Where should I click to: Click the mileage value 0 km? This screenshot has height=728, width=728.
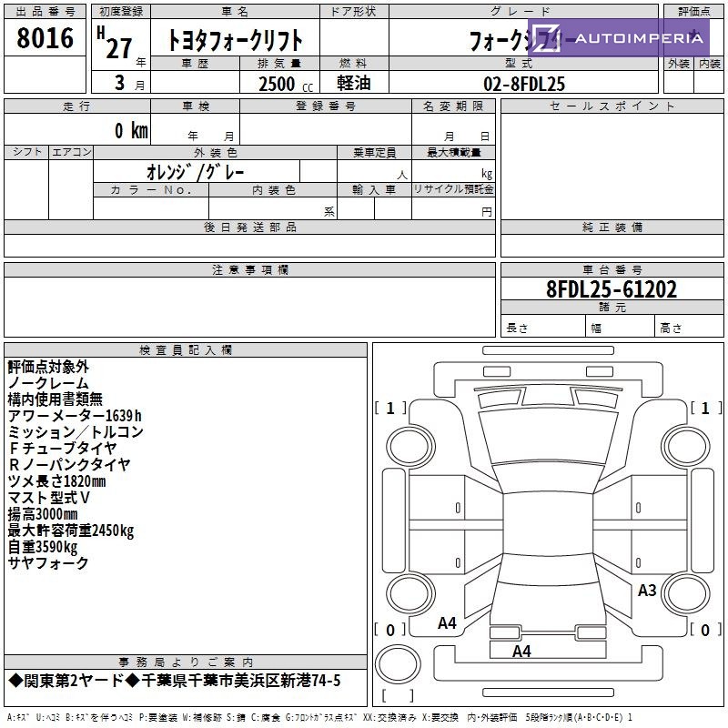coord(131,130)
